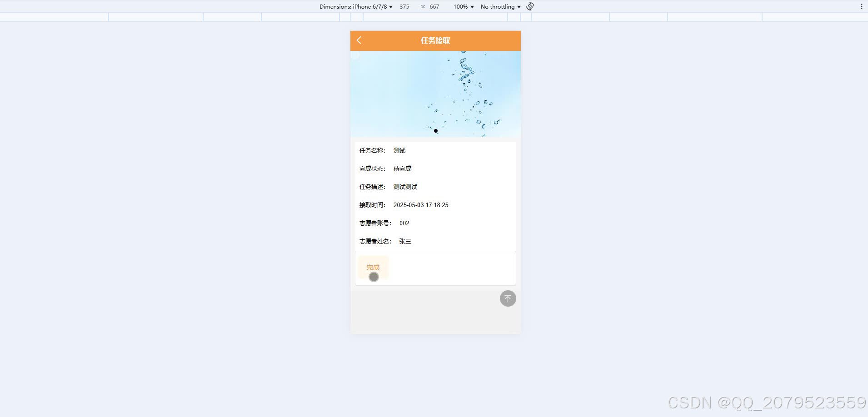
Task: Tap the back arrow on 任务接取 header
Action: pyautogui.click(x=359, y=40)
